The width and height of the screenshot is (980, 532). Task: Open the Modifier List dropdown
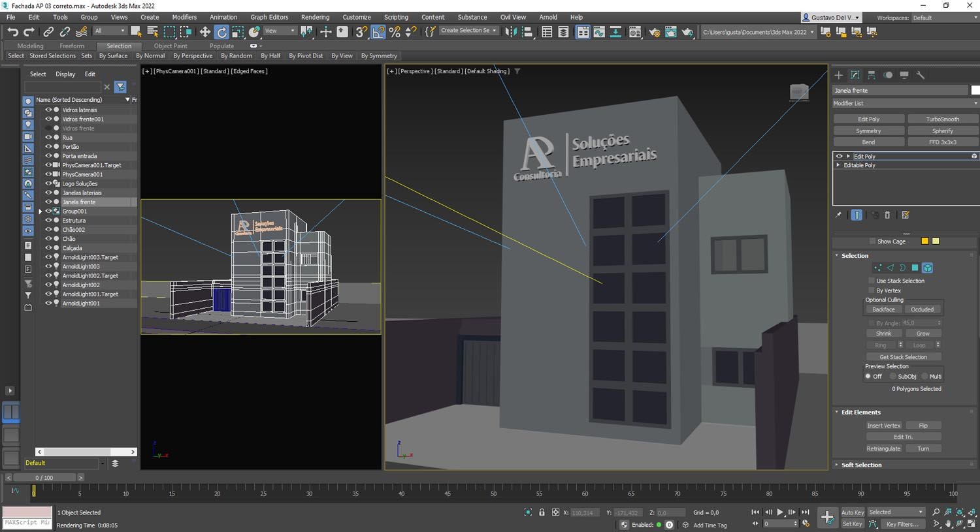906,103
